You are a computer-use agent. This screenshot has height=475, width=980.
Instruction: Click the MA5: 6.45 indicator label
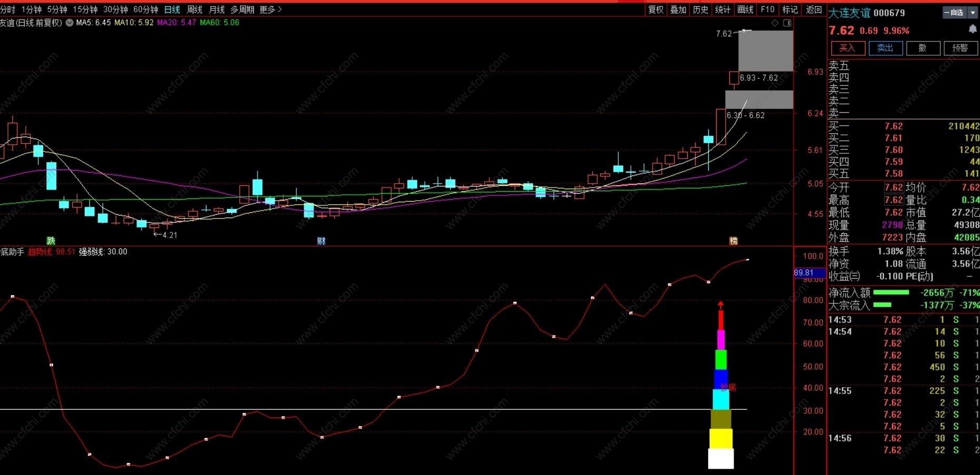pos(94,23)
